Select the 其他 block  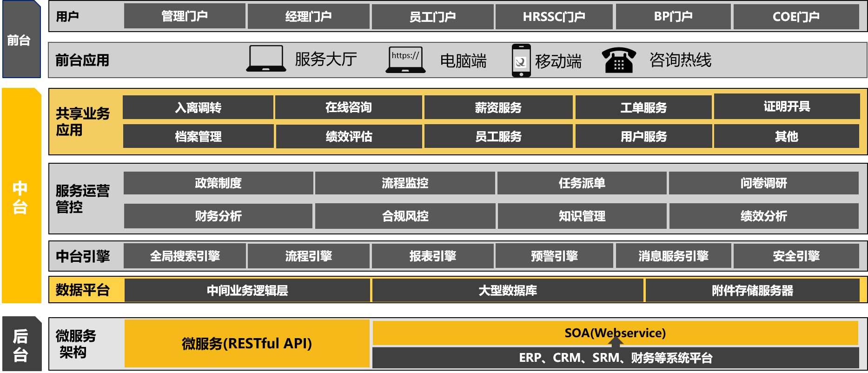click(787, 136)
